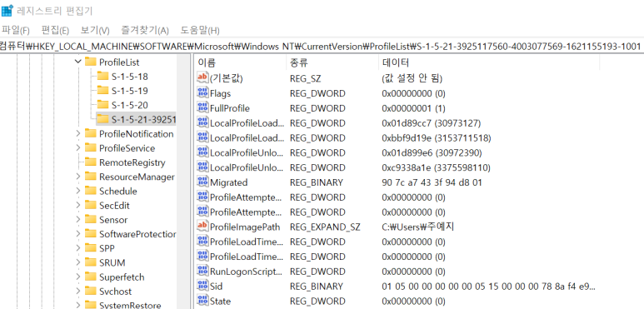
Task: Click the DWORD icon next to State
Action: pos(203,301)
